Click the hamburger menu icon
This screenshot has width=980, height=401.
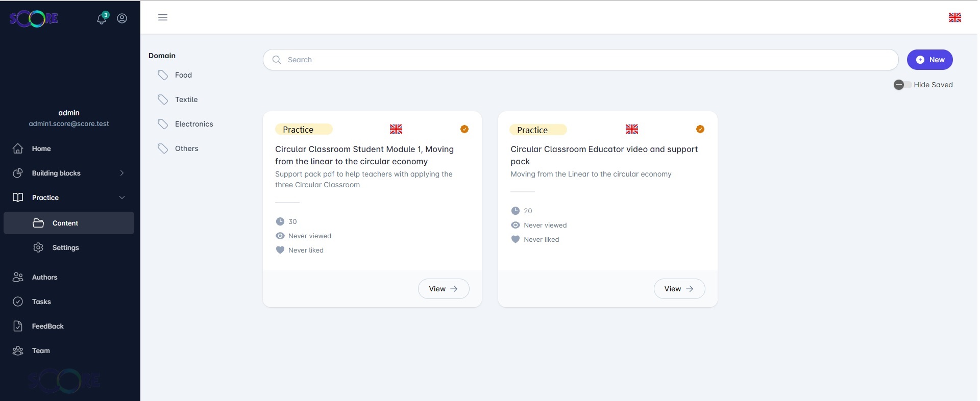(163, 17)
